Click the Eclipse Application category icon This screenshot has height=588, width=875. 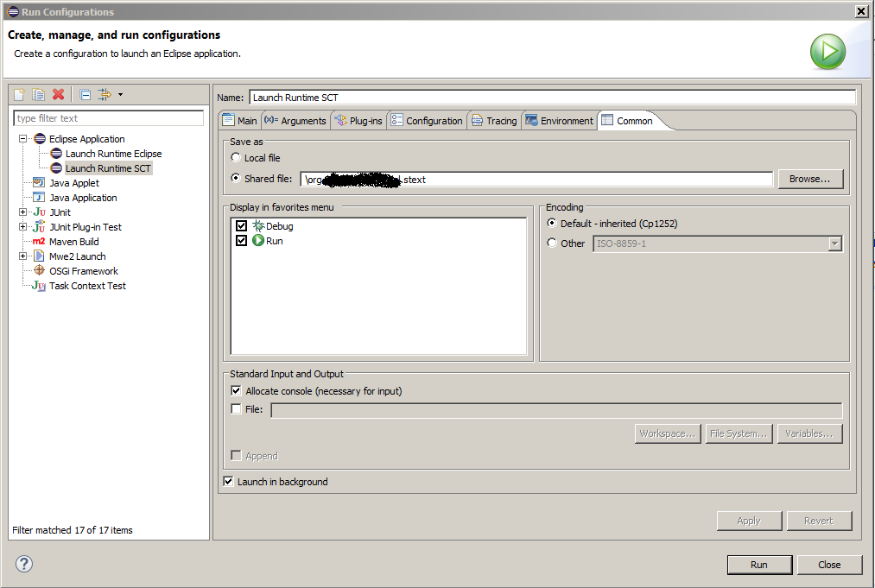pyautogui.click(x=40, y=138)
